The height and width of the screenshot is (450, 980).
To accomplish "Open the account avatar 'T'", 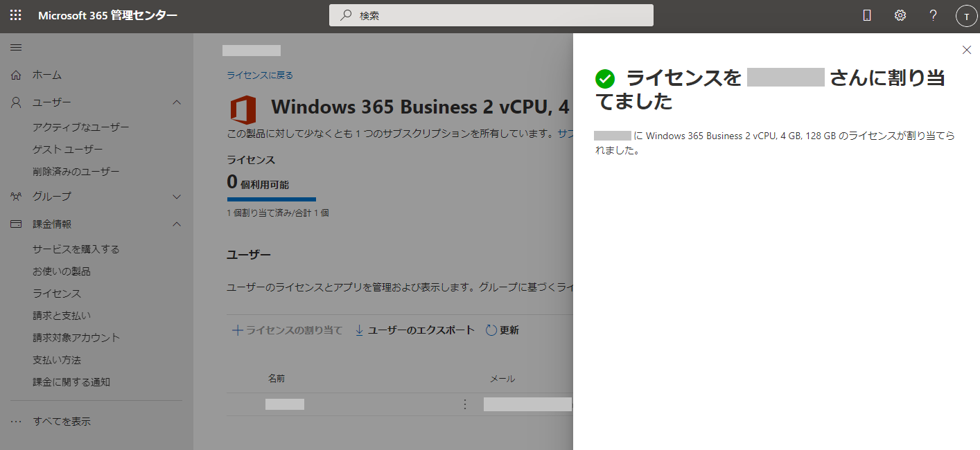I will (966, 16).
